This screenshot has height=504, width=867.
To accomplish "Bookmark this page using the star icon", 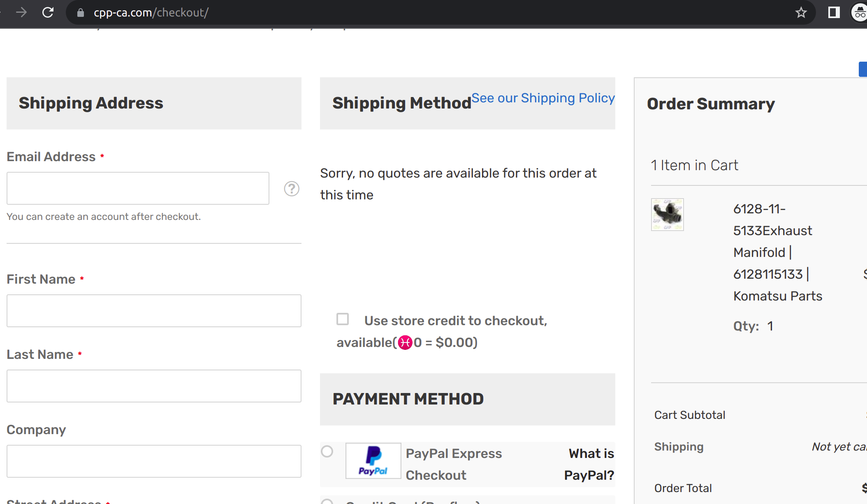I will point(801,12).
